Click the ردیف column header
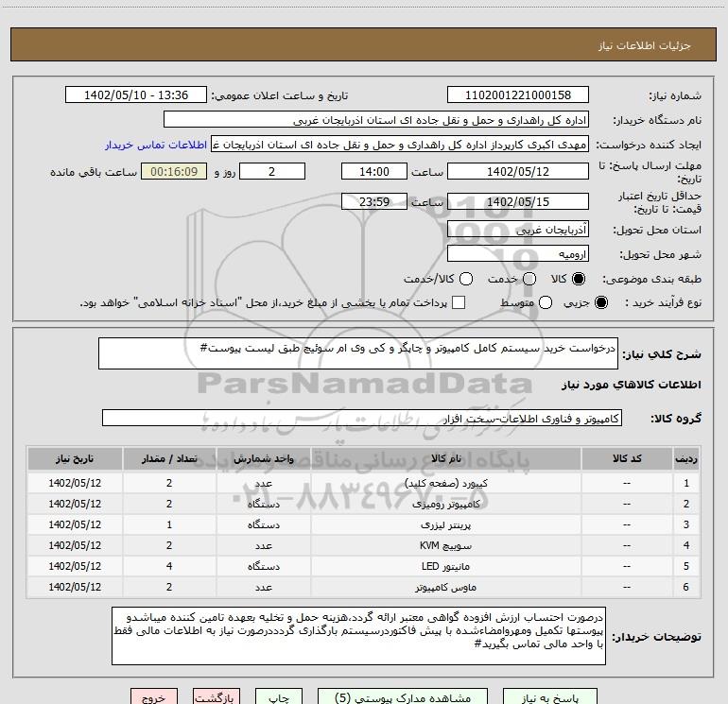 click(x=686, y=458)
